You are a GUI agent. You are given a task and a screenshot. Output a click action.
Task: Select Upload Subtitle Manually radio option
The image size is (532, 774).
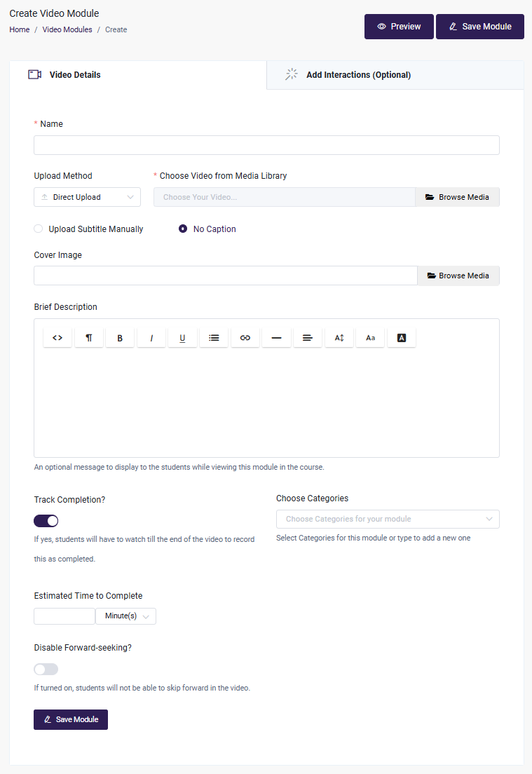[39, 229]
